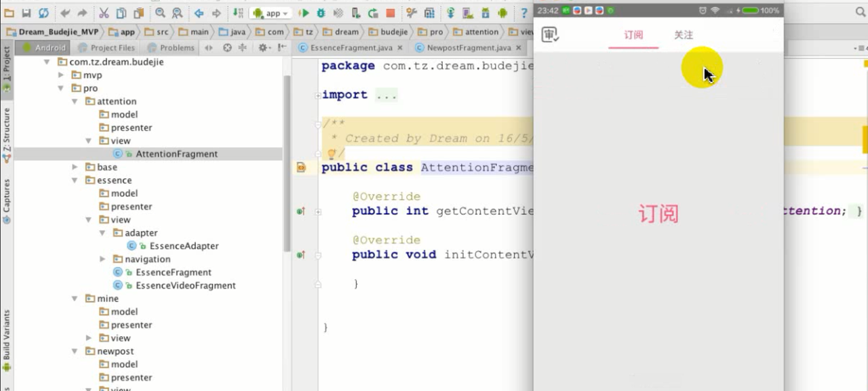Collapse the newpost package
Image resolution: width=868 pixels, height=391 pixels.
[74, 351]
